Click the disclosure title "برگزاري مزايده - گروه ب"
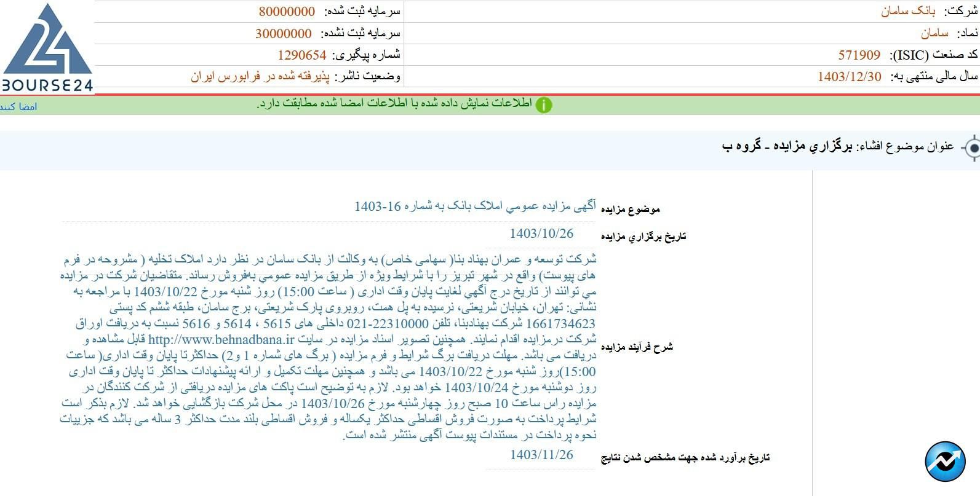The width and height of the screenshot is (980, 496). tap(788, 146)
